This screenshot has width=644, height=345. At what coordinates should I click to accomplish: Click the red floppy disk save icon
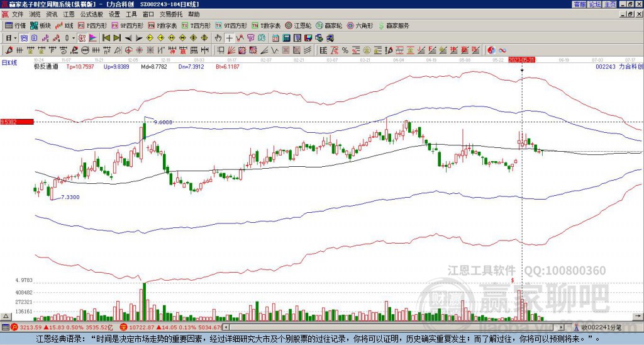(x=308, y=38)
